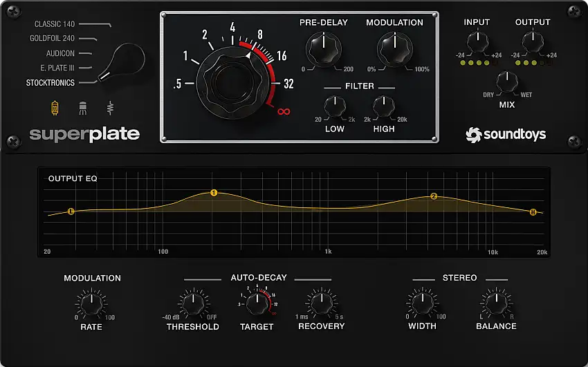Click the Pre-Delay knob
The image size is (588, 367).
[x=324, y=50]
